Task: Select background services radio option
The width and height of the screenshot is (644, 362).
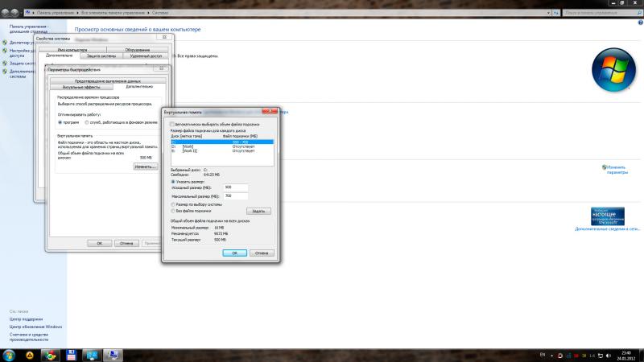Action: [87, 122]
